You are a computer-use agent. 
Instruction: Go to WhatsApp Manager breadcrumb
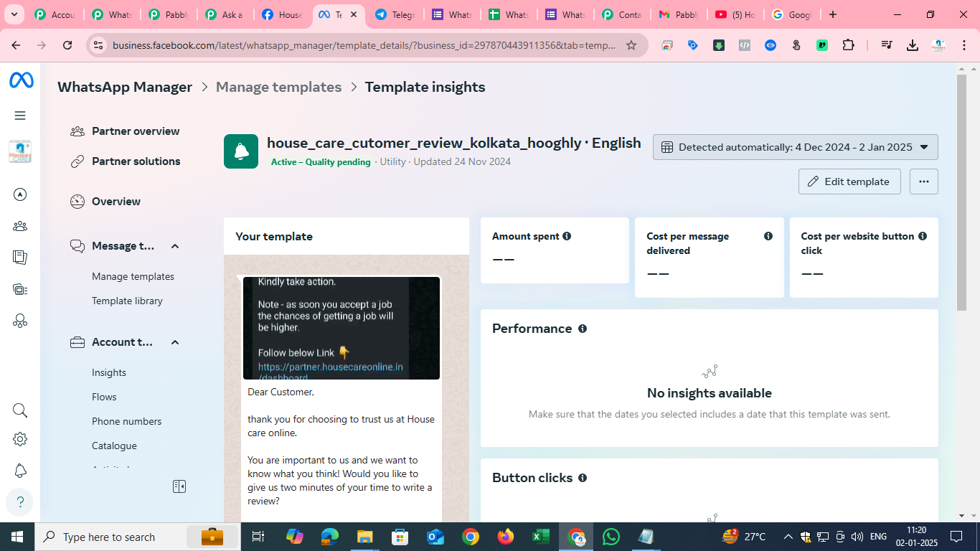(x=125, y=87)
